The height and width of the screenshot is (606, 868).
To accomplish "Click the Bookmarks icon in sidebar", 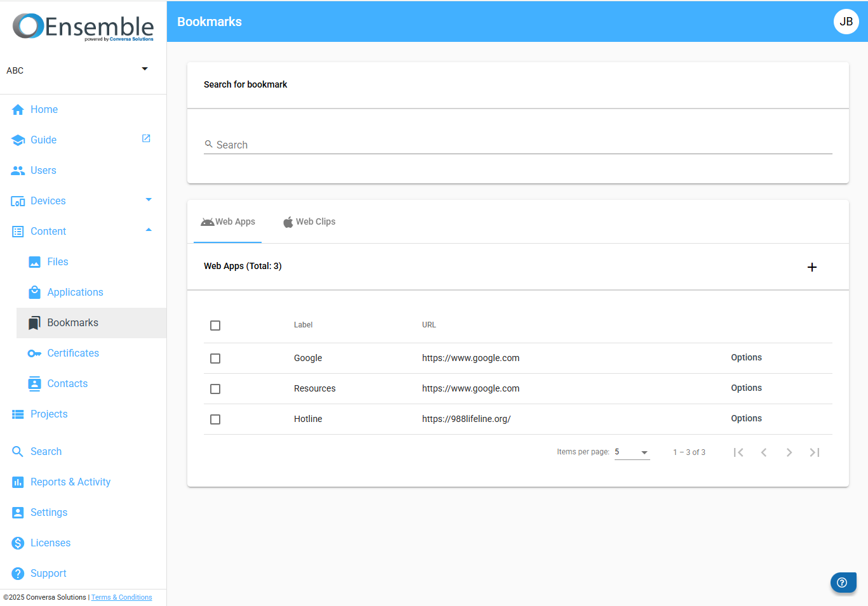I will (x=35, y=323).
